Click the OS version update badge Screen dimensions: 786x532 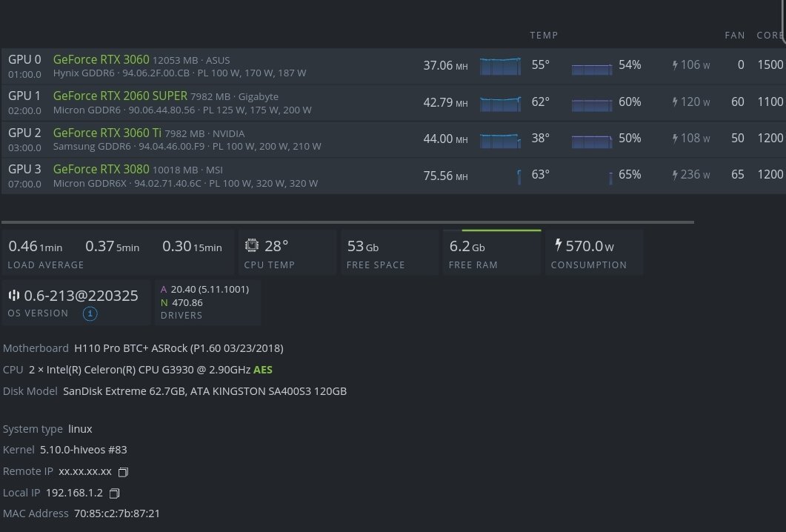[90, 314]
